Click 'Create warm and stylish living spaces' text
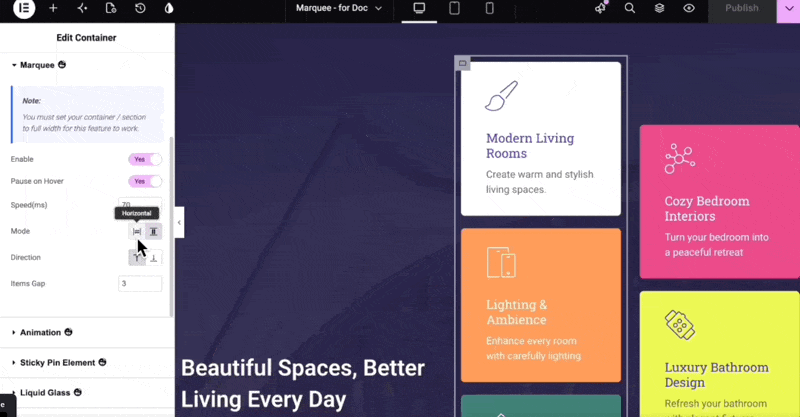 click(x=539, y=182)
